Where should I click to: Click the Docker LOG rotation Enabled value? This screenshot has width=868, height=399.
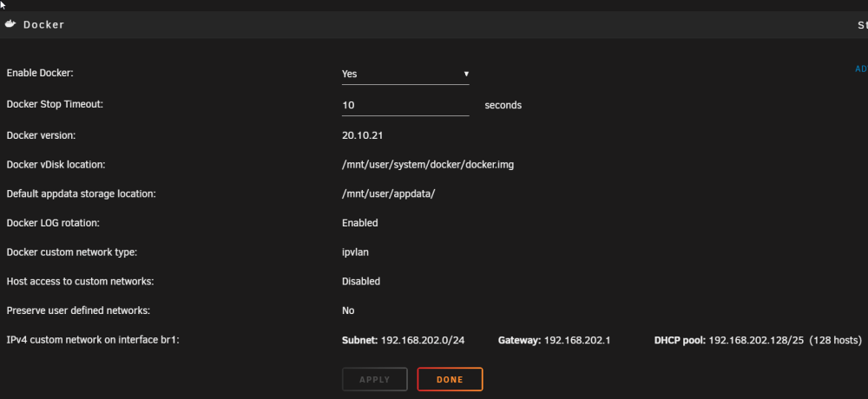coord(360,223)
